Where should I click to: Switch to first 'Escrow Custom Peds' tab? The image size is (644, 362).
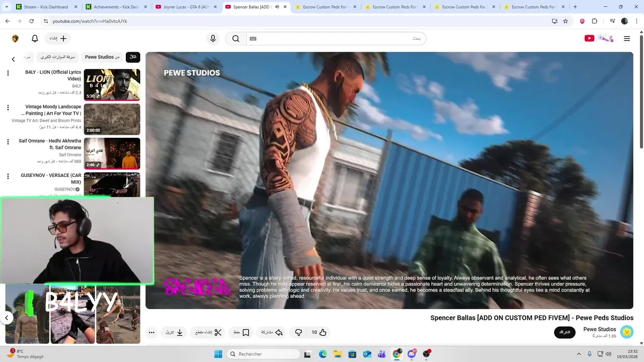(x=325, y=7)
